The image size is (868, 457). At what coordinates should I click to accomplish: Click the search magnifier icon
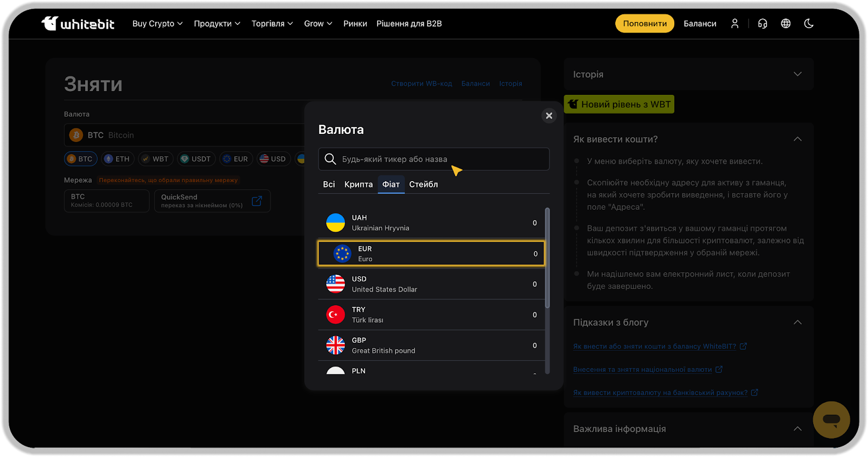(x=330, y=159)
